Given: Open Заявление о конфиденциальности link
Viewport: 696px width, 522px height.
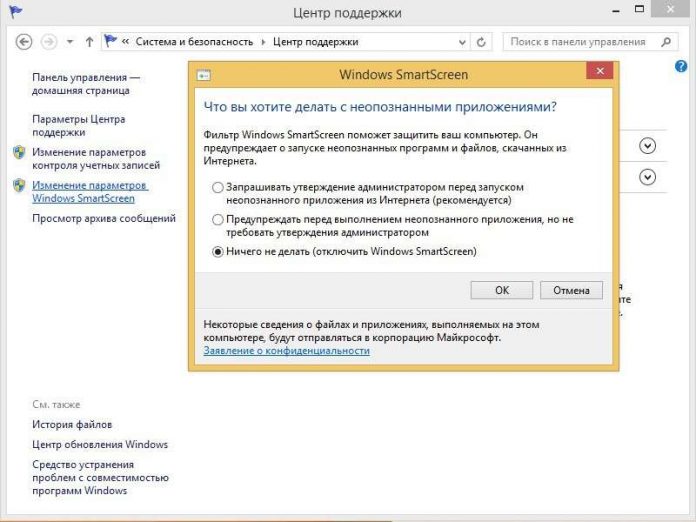Looking at the screenshot, I should pyautogui.click(x=286, y=351).
